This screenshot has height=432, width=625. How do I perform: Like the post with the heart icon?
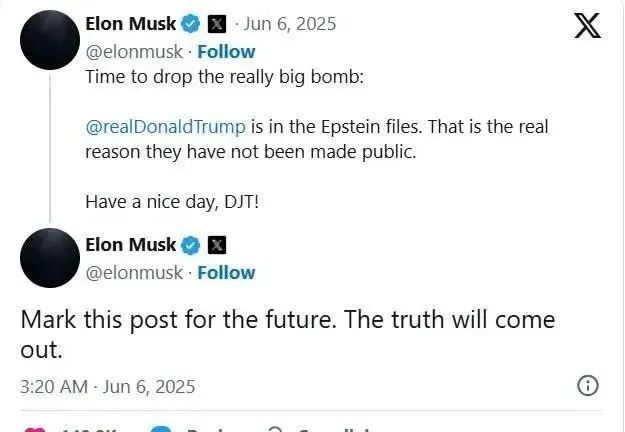[x=35, y=430]
